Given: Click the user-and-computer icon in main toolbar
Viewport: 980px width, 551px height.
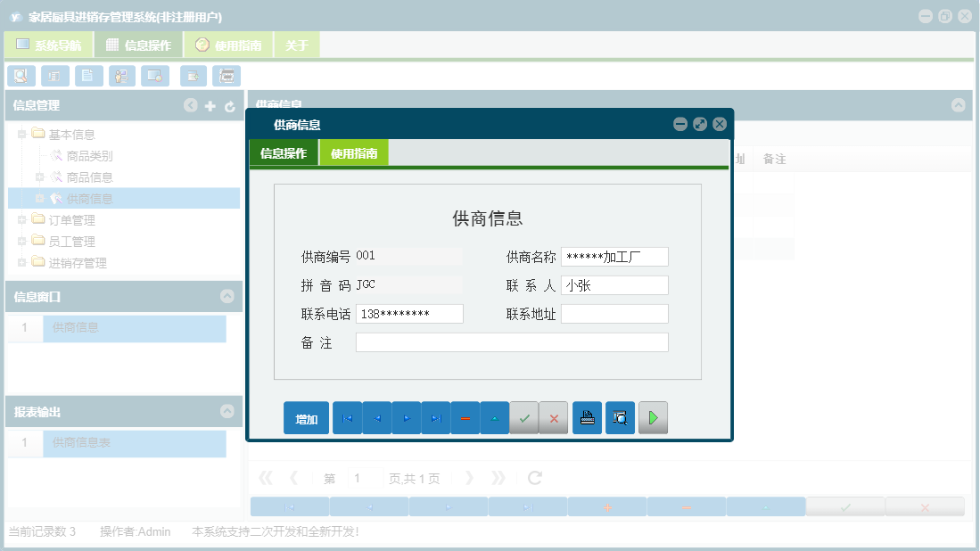Looking at the screenshot, I should coord(122,76).
